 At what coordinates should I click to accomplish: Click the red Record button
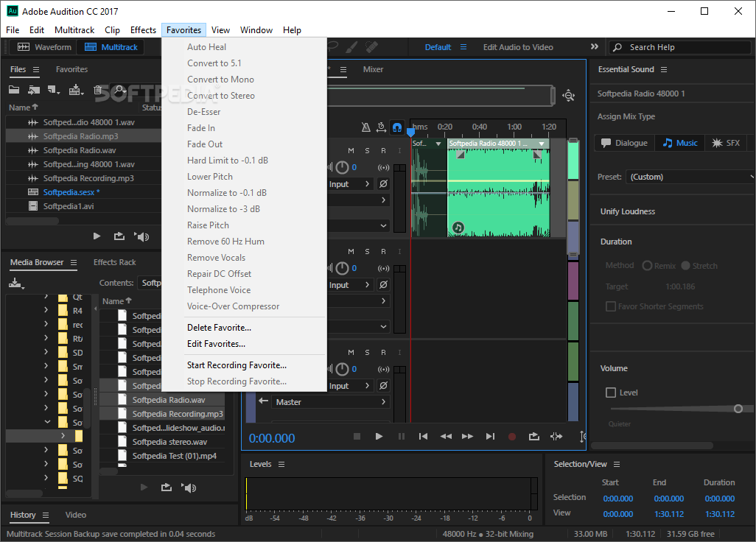point(512,437)
